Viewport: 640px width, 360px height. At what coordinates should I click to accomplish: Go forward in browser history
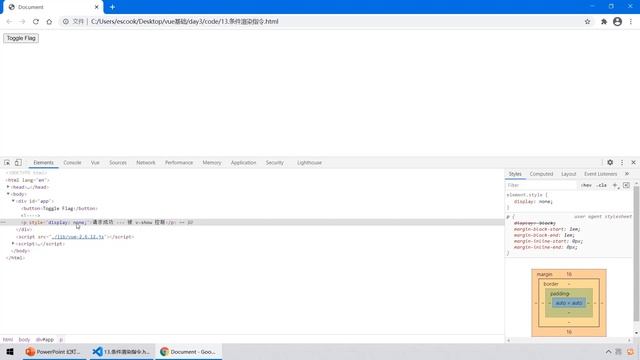tap(22, 22)
